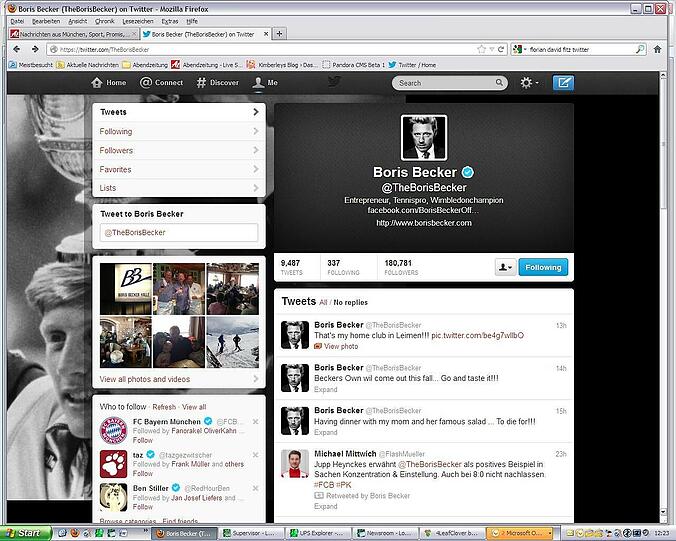The height and width of the screenshot is (541, 676).
Task: Open the #FCB hashtag
Action: (324, 485)
